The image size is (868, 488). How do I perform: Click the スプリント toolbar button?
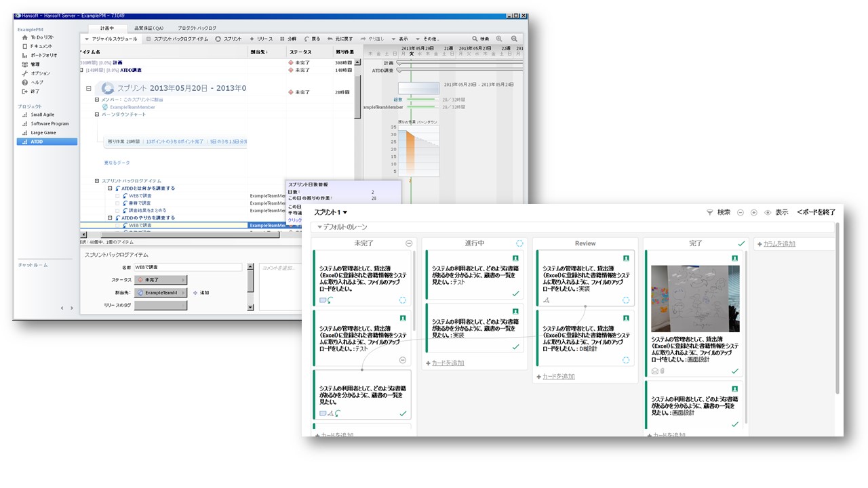pyautogui.click(x=229, y=39)
